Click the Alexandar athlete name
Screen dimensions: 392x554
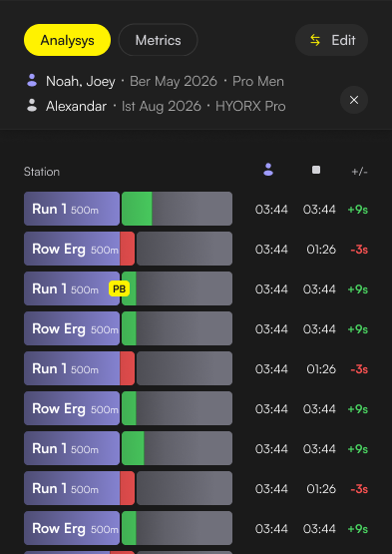[x=76, y=106]
